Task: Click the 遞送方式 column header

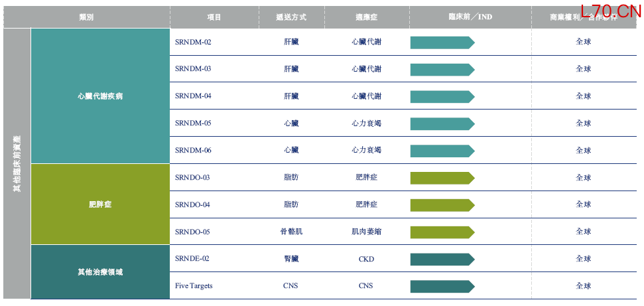Action: coord(291,17)
